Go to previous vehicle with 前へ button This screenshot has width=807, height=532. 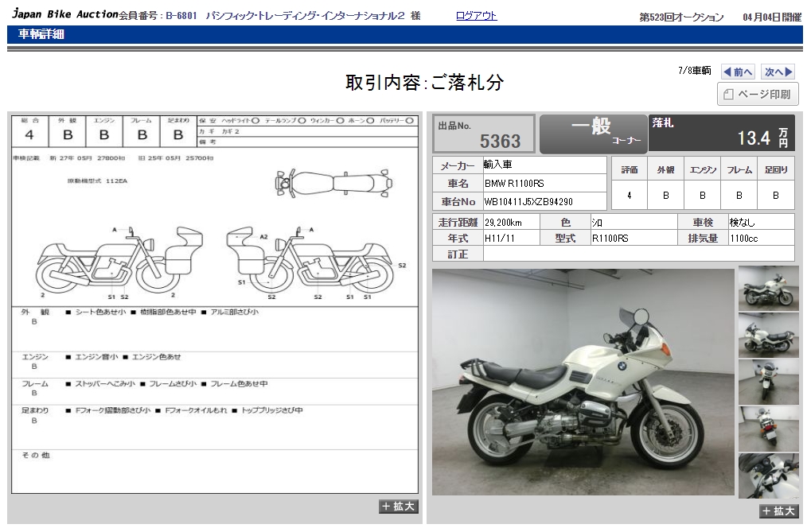(x=738, y=72)
